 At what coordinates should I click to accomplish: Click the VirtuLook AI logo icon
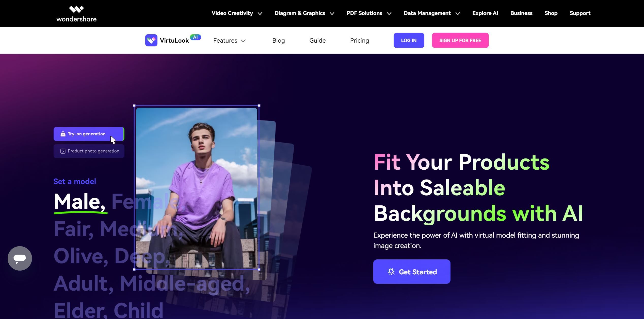point(151,40)
